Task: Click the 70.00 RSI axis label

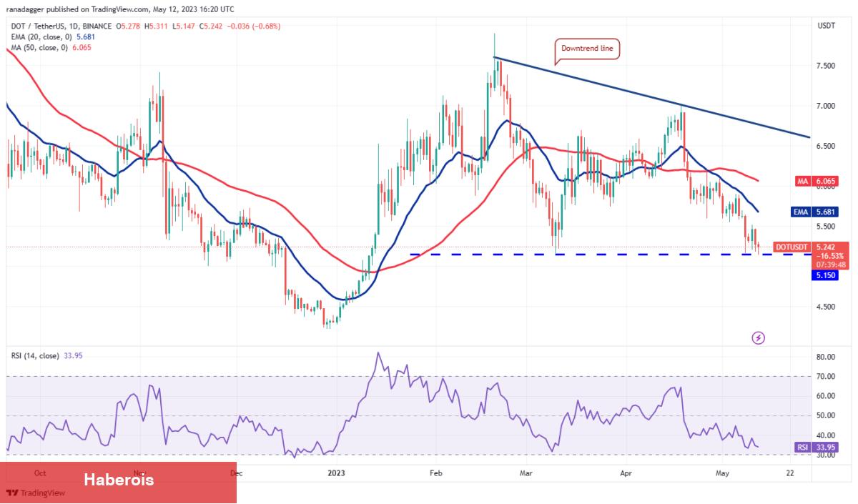Action: click(826, 376)
